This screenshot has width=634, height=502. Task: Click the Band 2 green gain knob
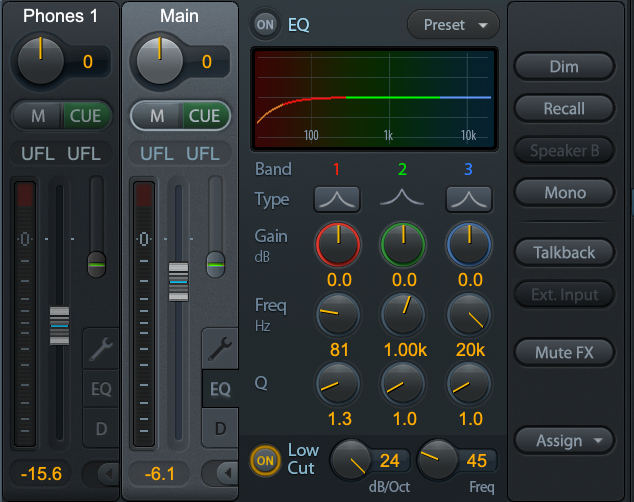click(x=402, y=244)
